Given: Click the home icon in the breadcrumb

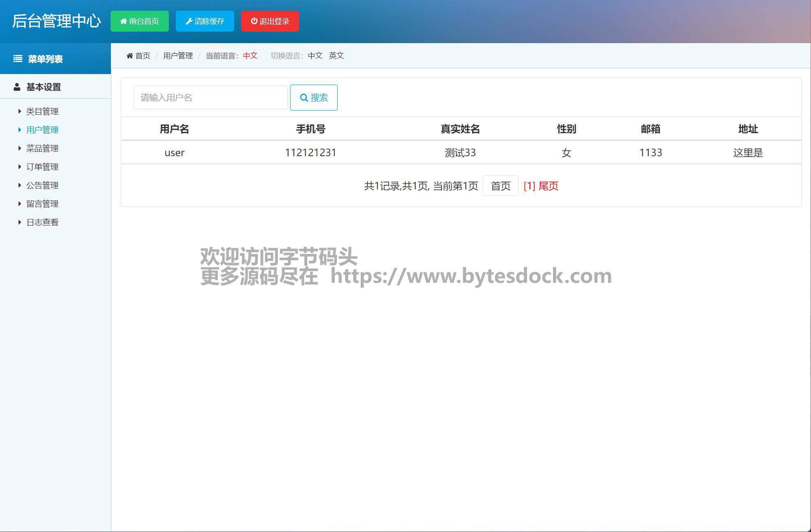Looking at the screenshot, I should coord(130,55).
